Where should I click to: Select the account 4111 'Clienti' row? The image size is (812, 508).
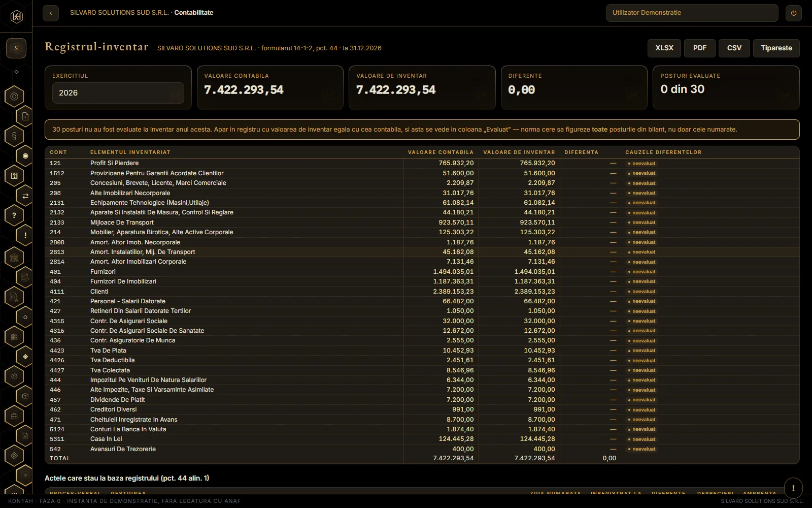pyautogui.click(x=422, y=292)
